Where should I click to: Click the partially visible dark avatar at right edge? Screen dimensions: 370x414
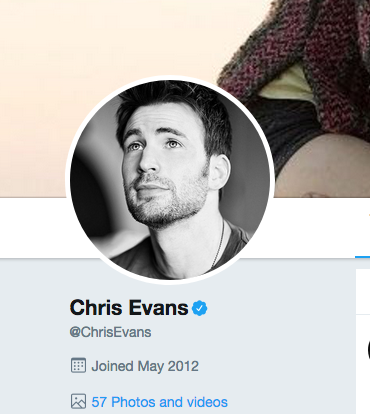tap(368, 350)
